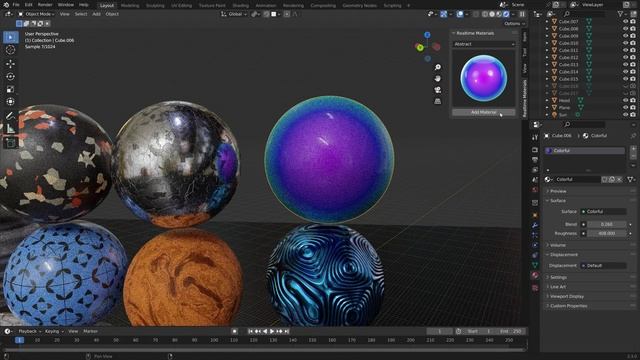This screenshot has height=360, width=640.
Task: Click the Blender logo icon
Action: click(6, 5)
